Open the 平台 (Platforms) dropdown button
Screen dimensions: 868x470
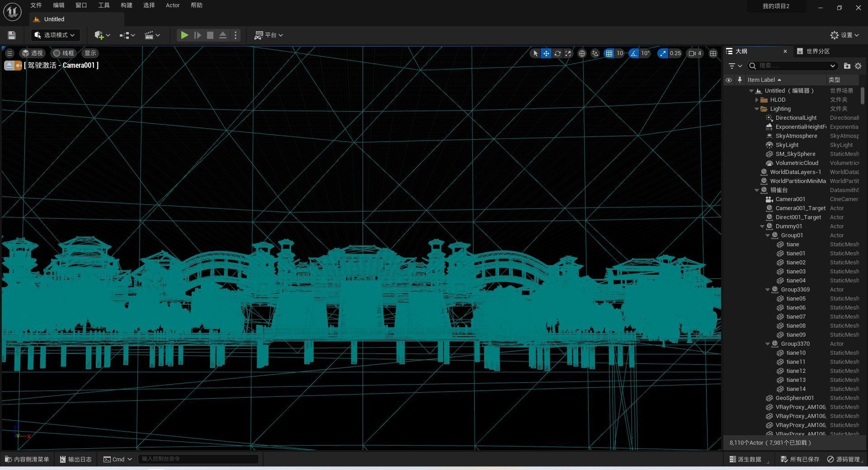pyautogui.click(x=269, y=35)
